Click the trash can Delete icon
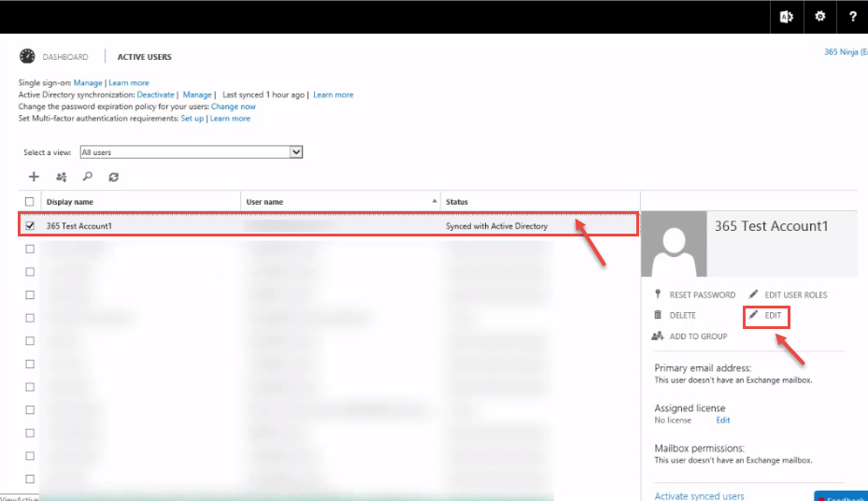868x501 pixels. [x=658, y=314]
